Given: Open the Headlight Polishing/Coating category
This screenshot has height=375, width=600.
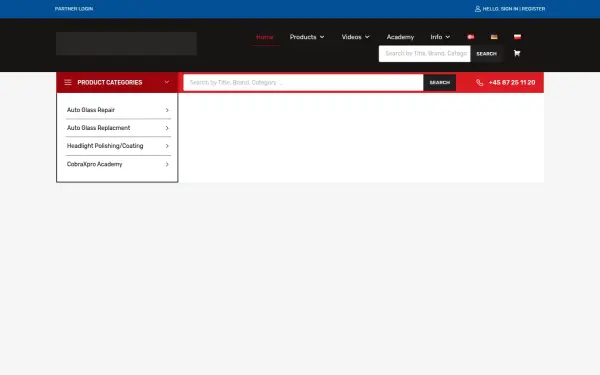Looking at the screenshot, I should pos(105,146).
